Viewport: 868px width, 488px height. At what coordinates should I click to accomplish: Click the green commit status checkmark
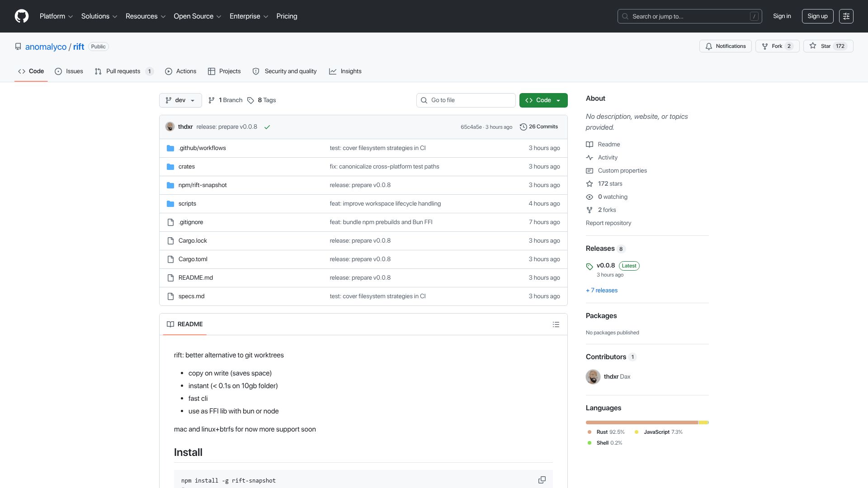click(267, 127)
